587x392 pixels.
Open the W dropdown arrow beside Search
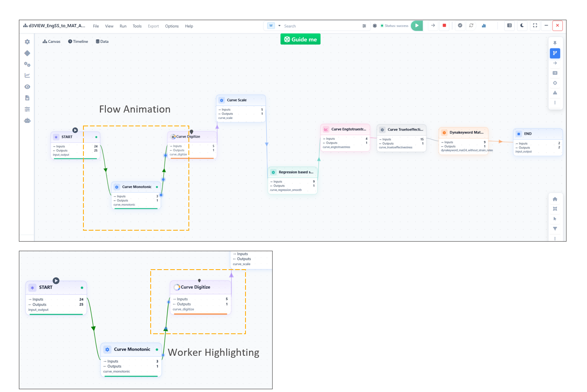coord(279,26)
